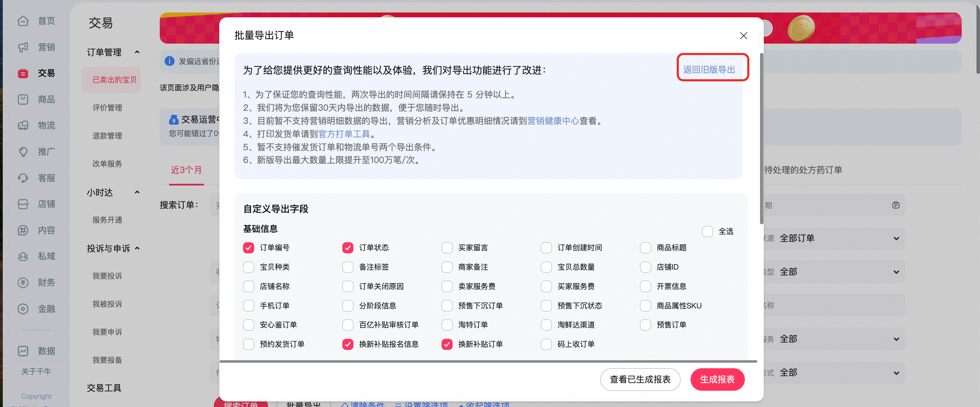Click the 关于千牛 link in sidebar
Image resolution: width=980 pixels, height=407 pixels.
(x=36, y=371)
